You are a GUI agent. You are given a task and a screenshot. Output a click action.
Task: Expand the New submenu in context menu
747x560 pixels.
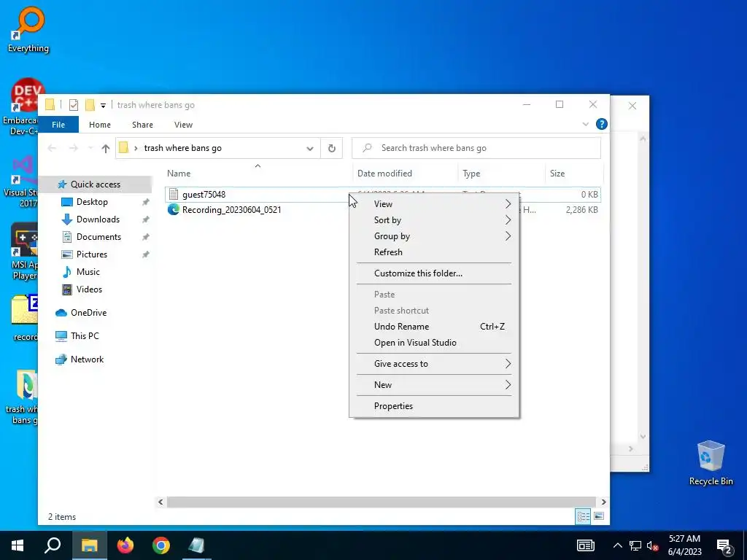pyautogui.click(x=434, y=385)
